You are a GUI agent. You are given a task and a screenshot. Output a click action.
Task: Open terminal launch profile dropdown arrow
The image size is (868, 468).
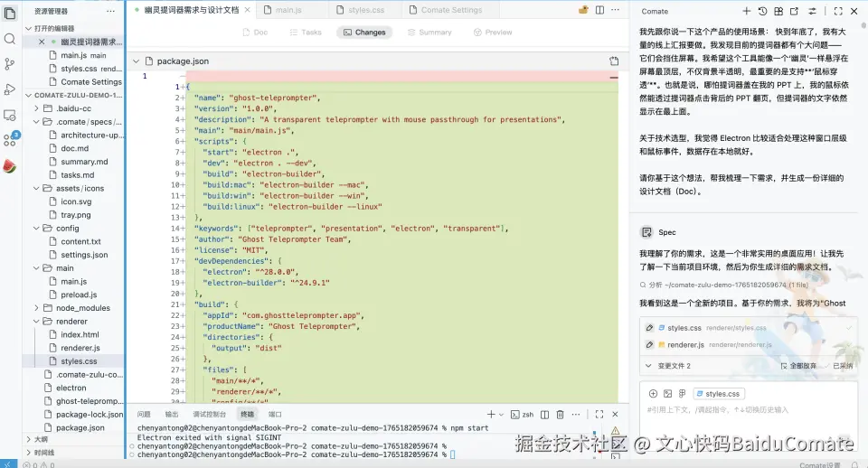pyautogui.click(x=501, y=415)
